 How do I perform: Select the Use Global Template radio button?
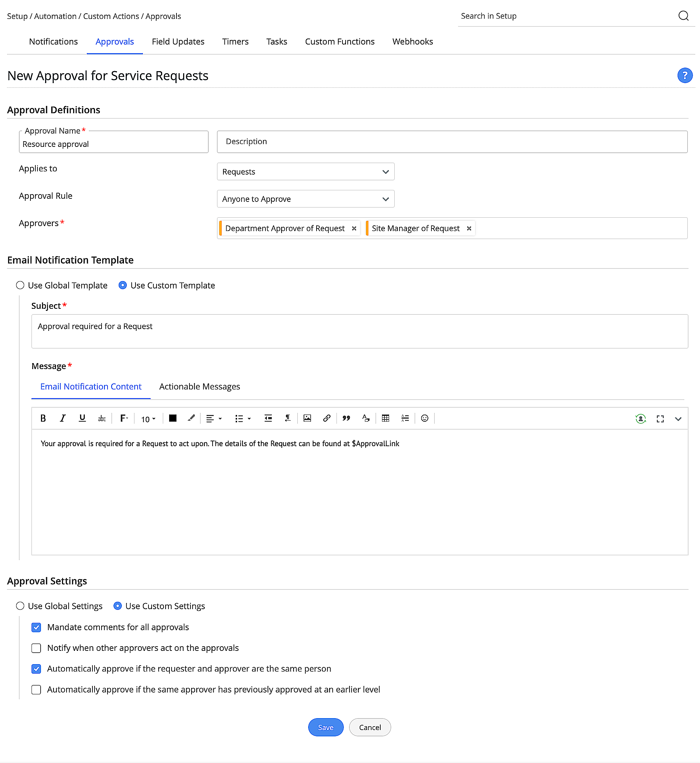coord(20,285)
